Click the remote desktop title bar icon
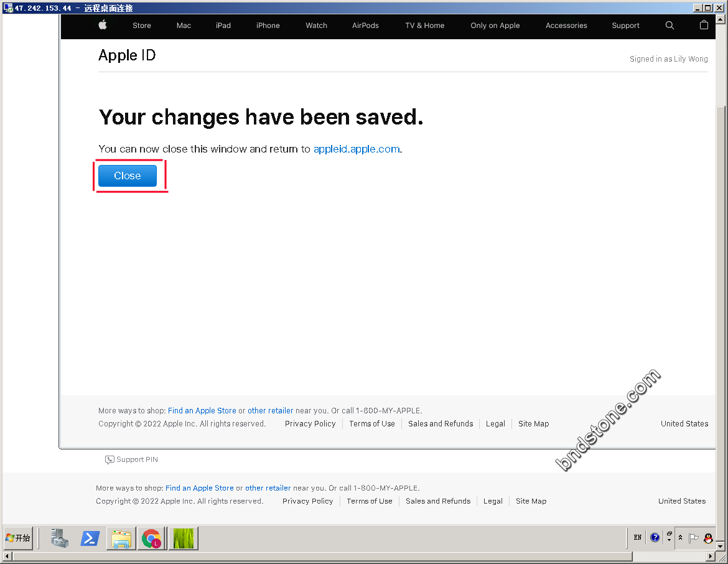The image size is (728, 564). pos(8,8)
